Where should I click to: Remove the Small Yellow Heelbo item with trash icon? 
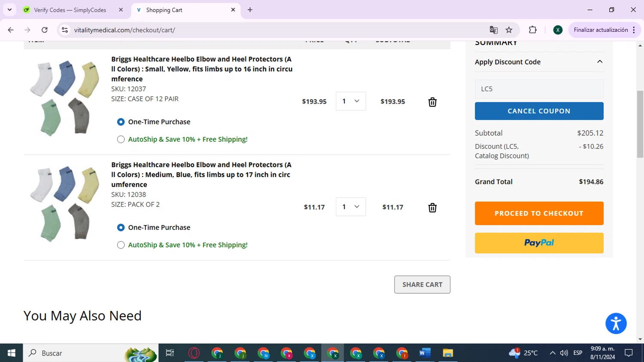(432, 102)
